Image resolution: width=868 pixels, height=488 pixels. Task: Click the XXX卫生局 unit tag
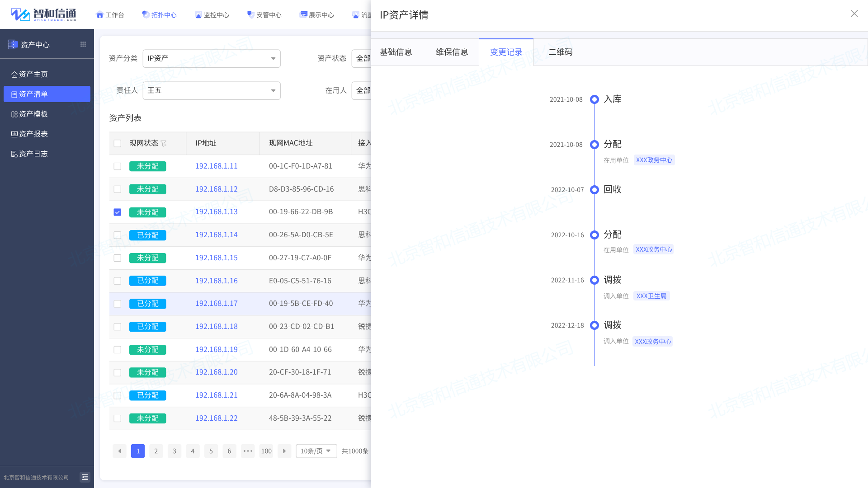651,296
